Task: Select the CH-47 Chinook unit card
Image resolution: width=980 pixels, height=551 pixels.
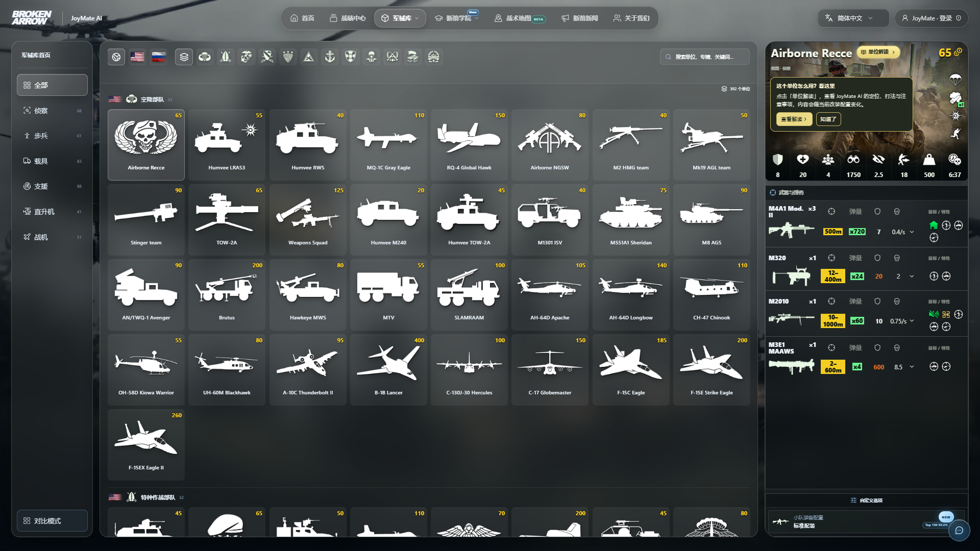Action: click(712, 294)
